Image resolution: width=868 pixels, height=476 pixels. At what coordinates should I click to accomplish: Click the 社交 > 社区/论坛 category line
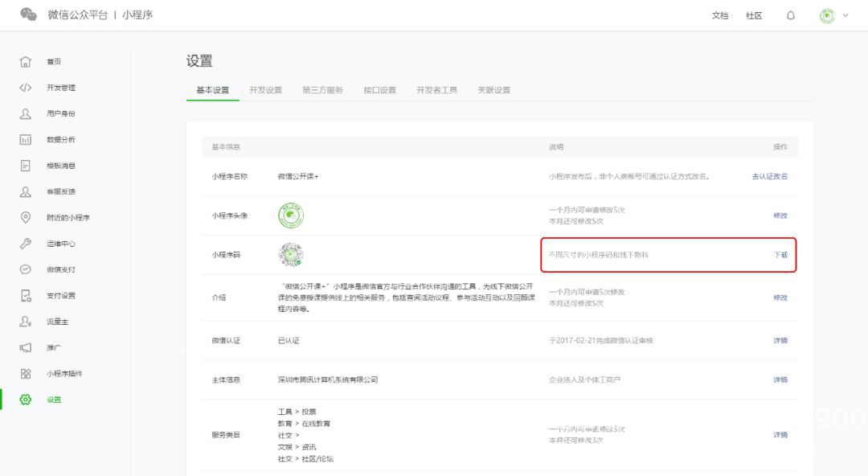pyautogui.click(x=305, y=459)
